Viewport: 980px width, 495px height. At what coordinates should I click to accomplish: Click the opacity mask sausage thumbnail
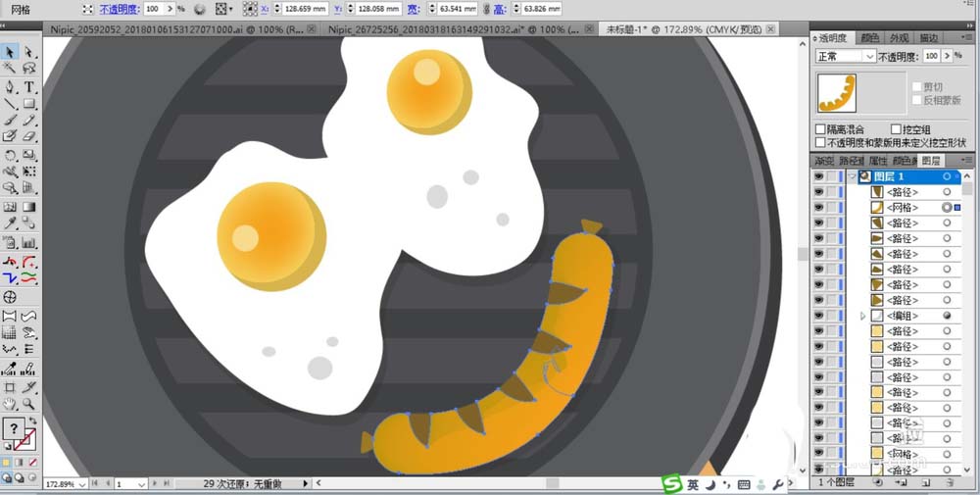coord(837,92)
